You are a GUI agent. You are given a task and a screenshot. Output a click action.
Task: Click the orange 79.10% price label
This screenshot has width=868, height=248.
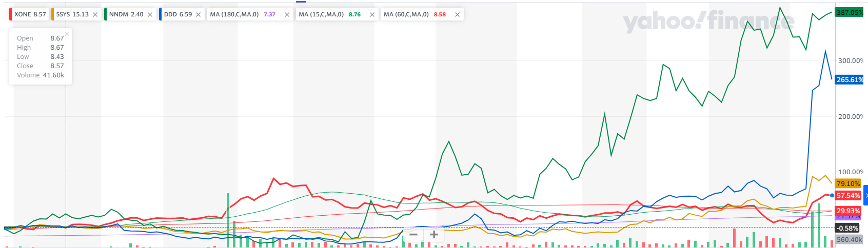click(x=848, y=183)
